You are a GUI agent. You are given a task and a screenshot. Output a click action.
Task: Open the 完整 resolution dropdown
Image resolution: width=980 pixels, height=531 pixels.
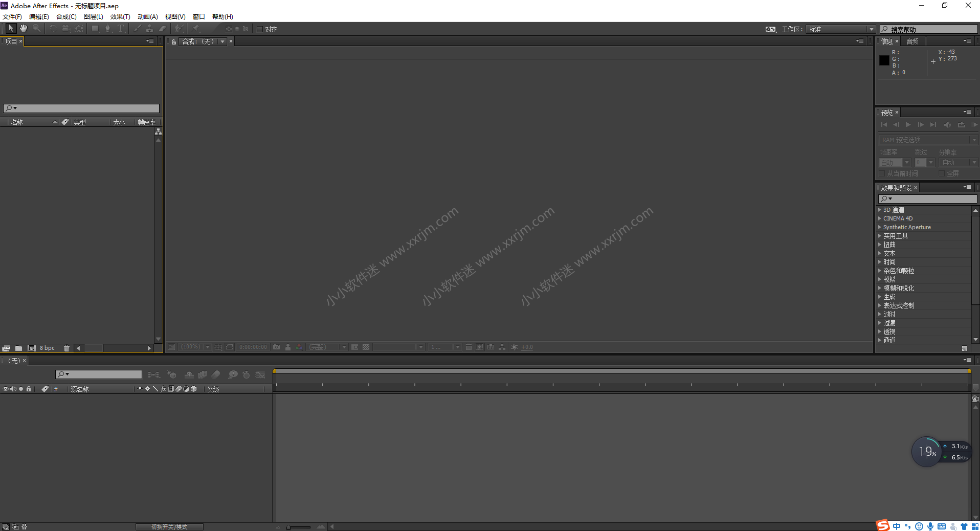pyautogui.click(x=327, y=347)
